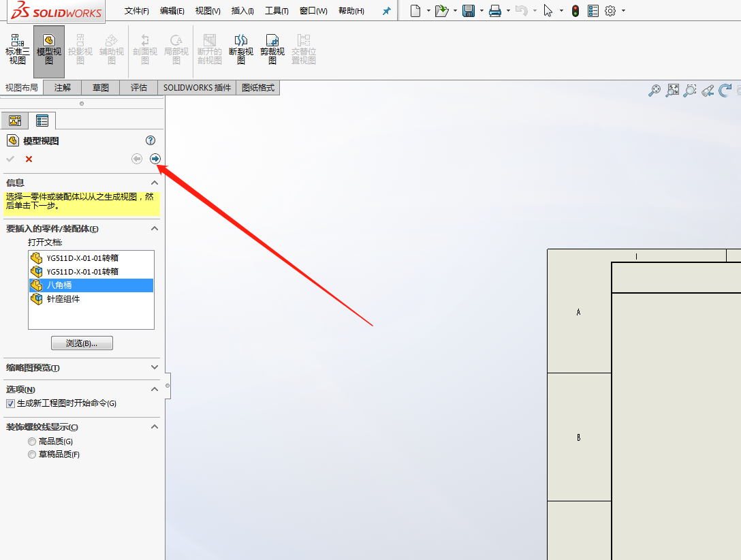Click the Open document icon
The width and height of the screenshot is (741, 560).
click(x=441, y=10)
